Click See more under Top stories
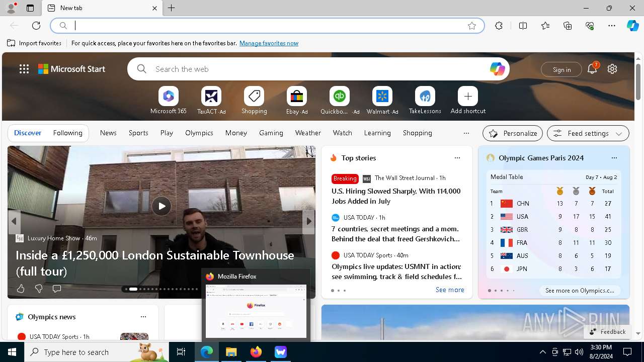The width and height of the screenshot is (644, 362). pyautogui.click(x=450, y=290)
